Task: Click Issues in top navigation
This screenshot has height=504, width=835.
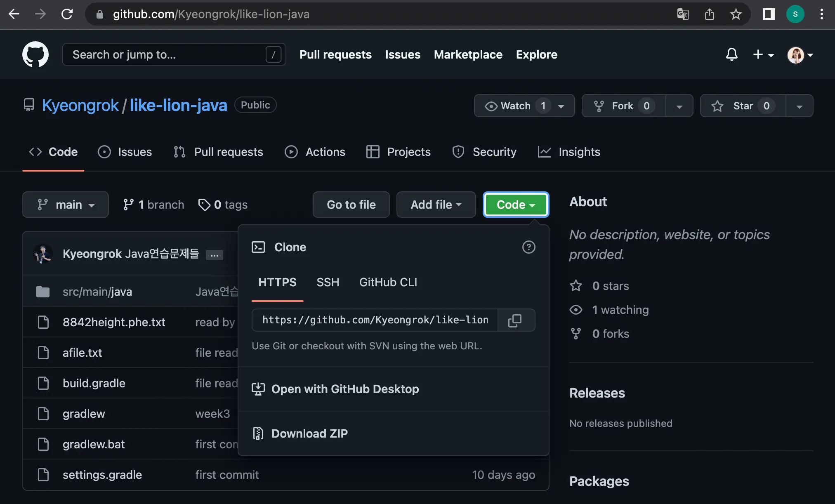Action: [403, 54]
